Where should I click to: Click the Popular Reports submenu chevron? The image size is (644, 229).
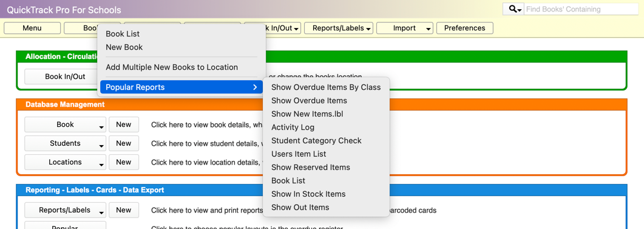pyautogui.click(x=255, y=87)
